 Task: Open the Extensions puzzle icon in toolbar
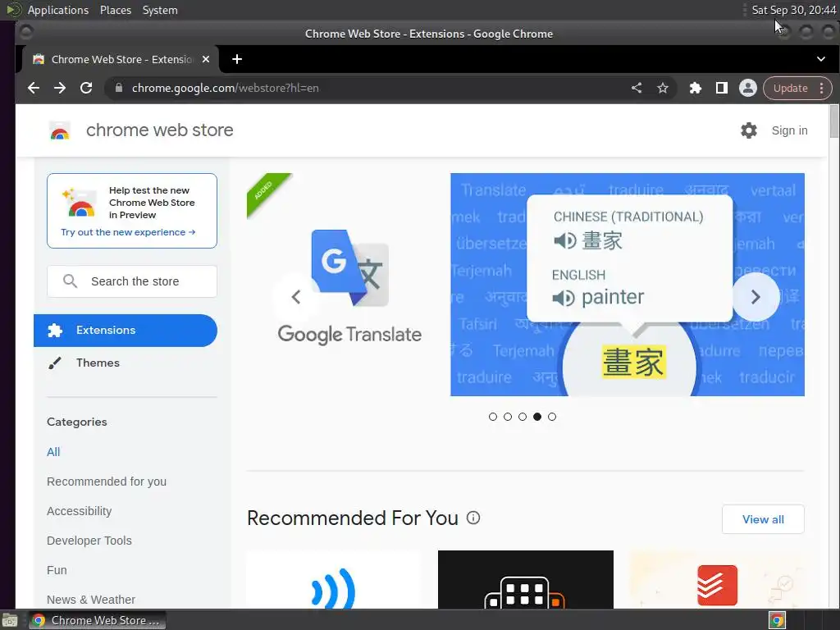tap(696, 88)
